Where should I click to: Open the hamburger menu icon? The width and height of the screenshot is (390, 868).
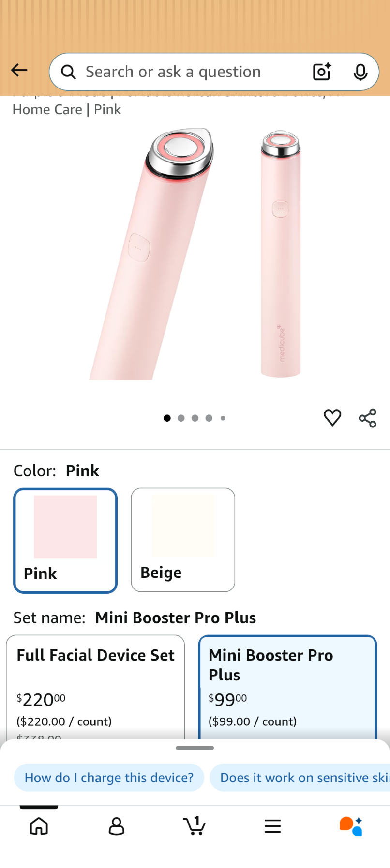coord(273,826)
